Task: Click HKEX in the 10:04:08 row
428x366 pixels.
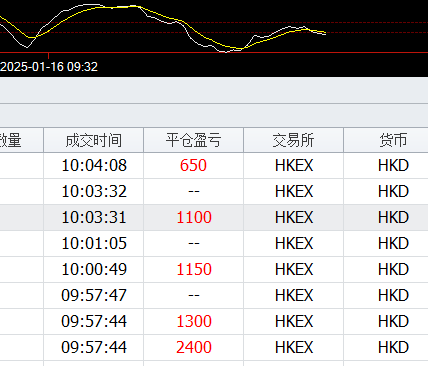Action: (x=294, y=165)
